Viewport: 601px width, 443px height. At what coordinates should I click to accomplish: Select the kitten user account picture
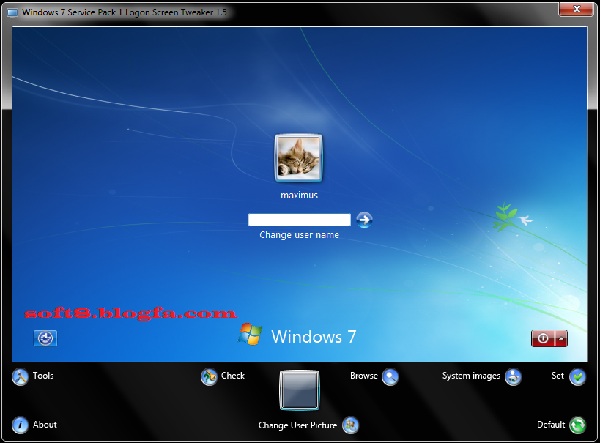pyautogui.click(x=298, y=158)
